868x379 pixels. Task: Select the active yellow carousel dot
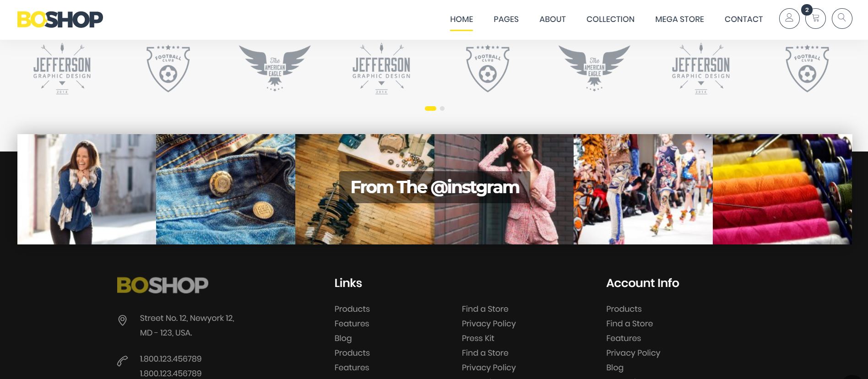430,108
